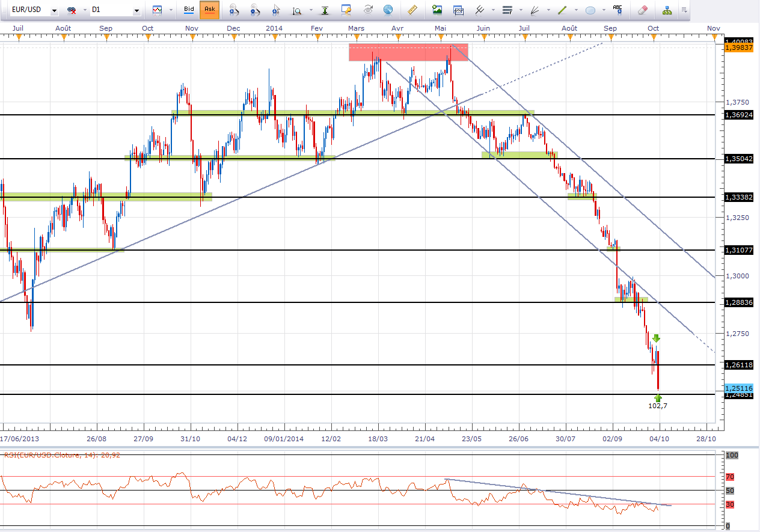760x532 pixels.
Task: Expand the ellipse shape dropdown arrow
Action: tap(604, 10)
